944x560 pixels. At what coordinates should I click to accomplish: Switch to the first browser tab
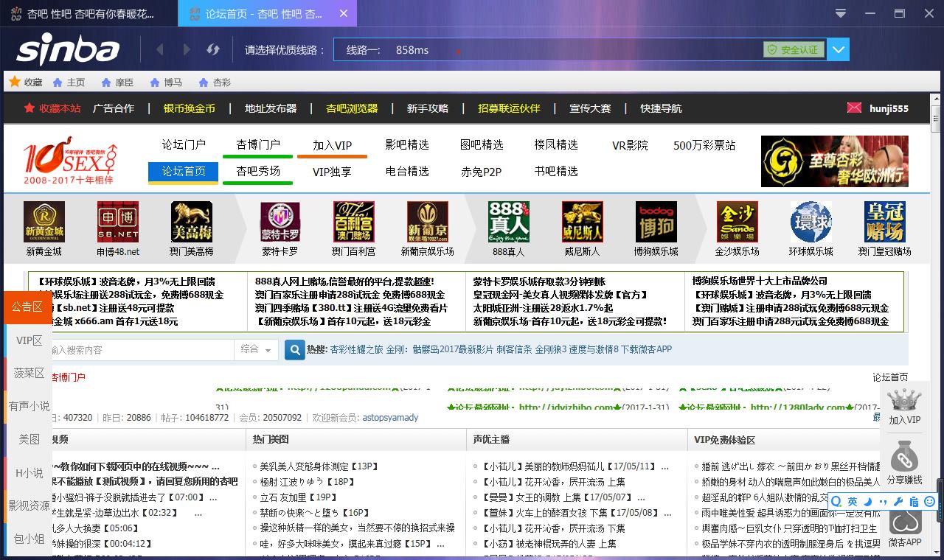88,13
